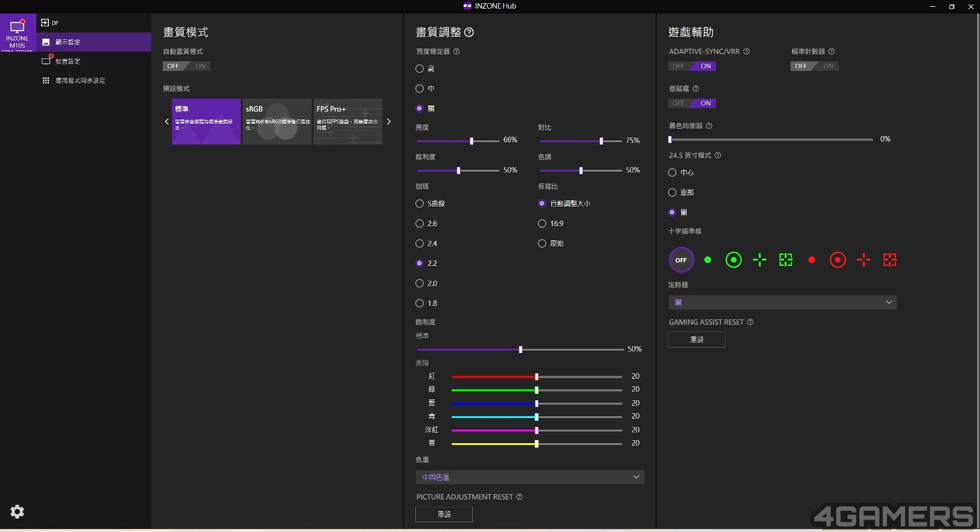This screenshot has height=532, width=980.
Task: Select the green circle-dot crosshair
Action: [733, 260]
